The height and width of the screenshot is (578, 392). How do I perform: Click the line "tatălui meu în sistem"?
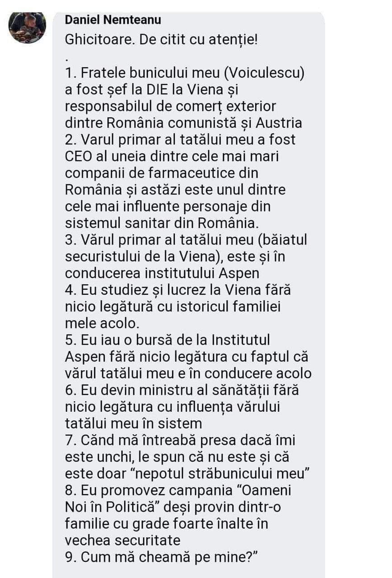click(133, 423)
